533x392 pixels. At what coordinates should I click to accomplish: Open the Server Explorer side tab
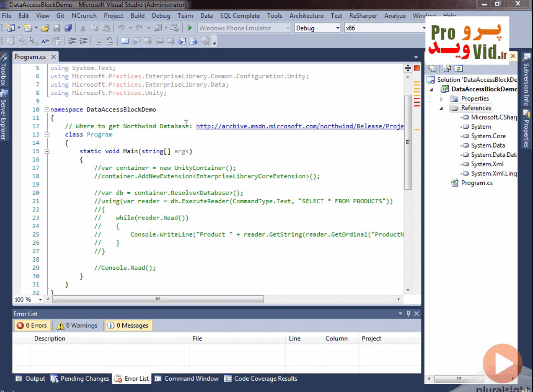pos(4,115)
